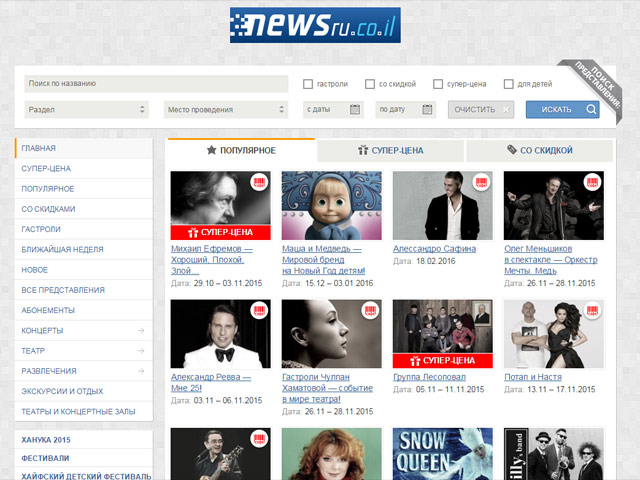Open the Гастроли Чулпан Хаматовой link
Viewport: 640px width, 480px height.
[327, 388]
